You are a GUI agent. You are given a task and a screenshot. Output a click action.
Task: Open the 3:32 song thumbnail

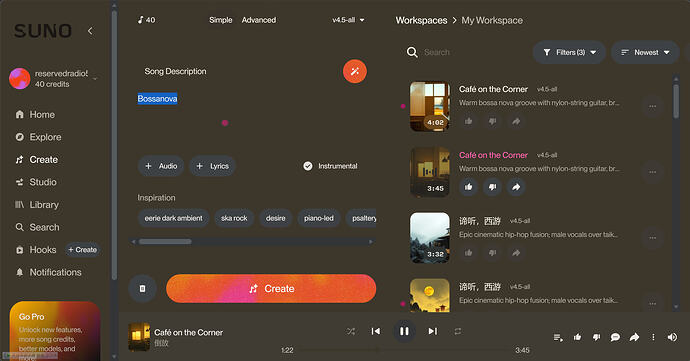(x=430, y=238)
